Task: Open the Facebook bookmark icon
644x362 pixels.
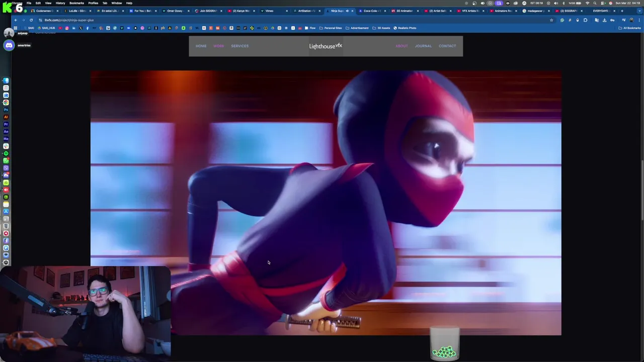Action: coord(88,28)
